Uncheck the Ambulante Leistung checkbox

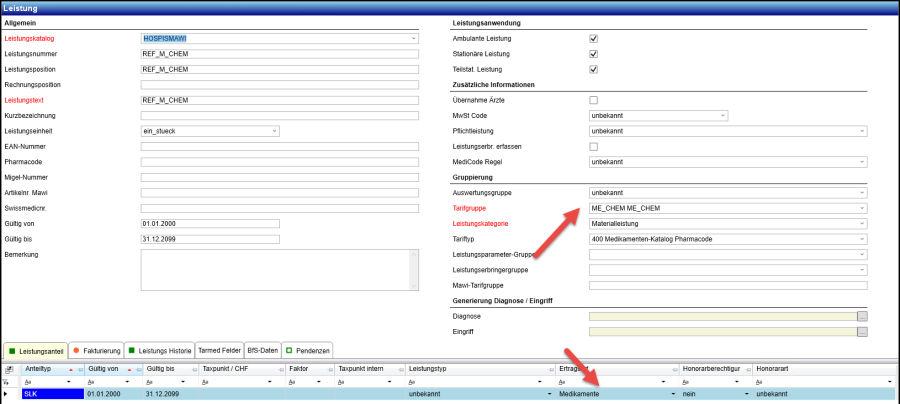[594, 39]
